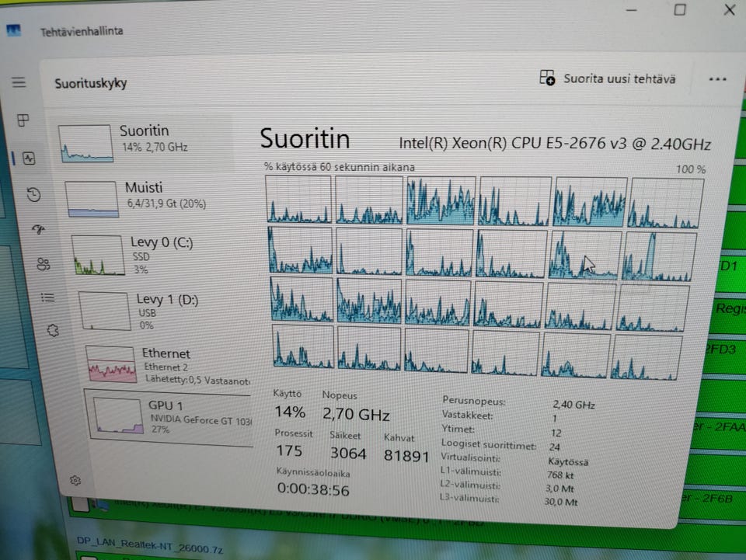Click the GPU 1 purple usage graph thumbnail
The width and height of the screenshot is (746, 560).
coord(118,416)
